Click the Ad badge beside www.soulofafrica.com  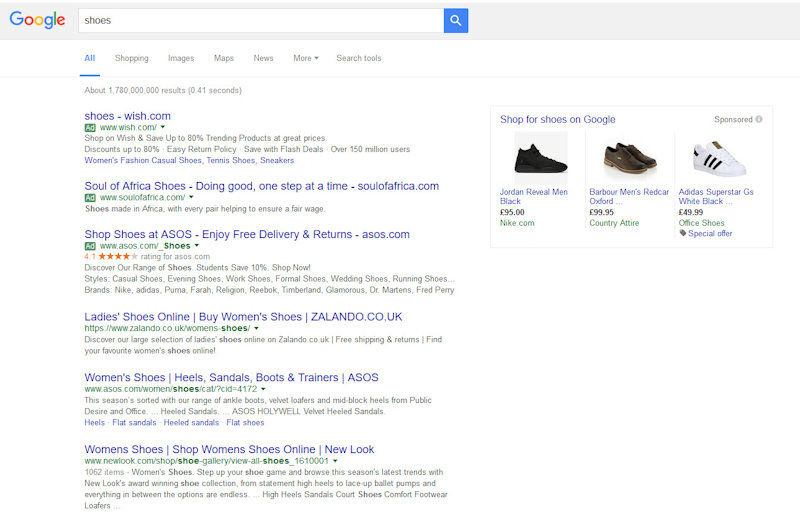pos(90,197)
